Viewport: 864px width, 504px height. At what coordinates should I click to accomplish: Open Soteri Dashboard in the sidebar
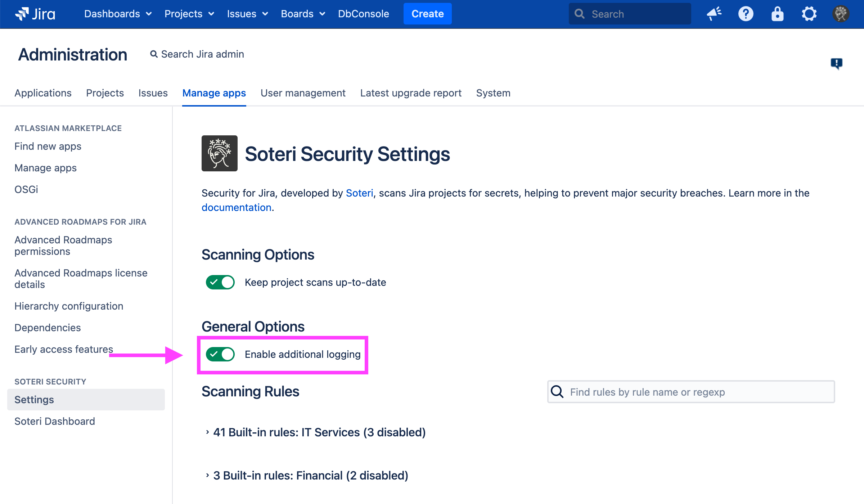pos(55,421)
